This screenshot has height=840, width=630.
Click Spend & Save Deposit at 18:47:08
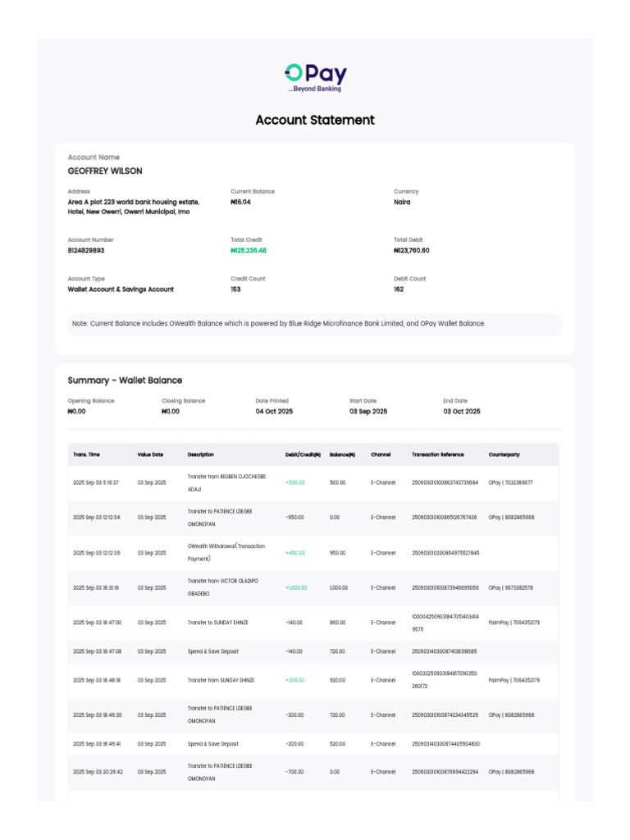coord(212,651)
